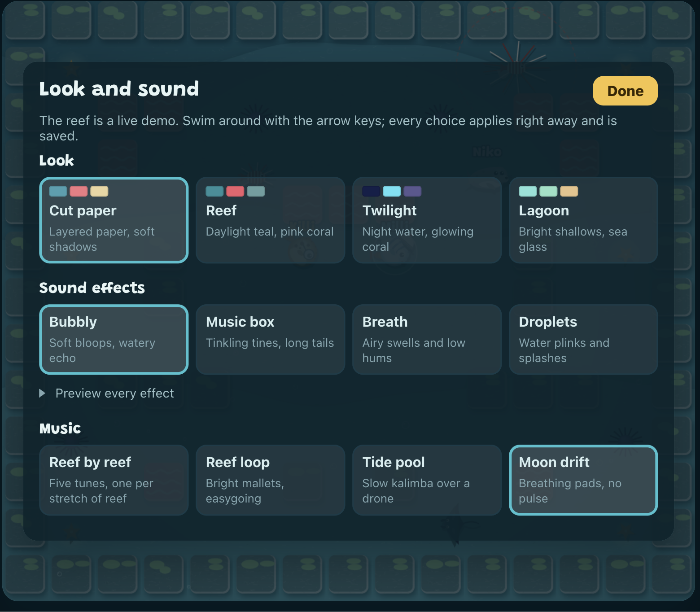Screen dimensions: 700x612
Task: Click the dark navy swatch in Twilight
Action: point(371,191)
